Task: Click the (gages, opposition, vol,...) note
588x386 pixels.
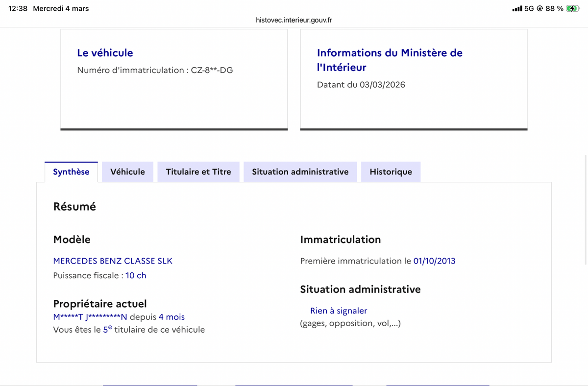Action: point(350,323)
